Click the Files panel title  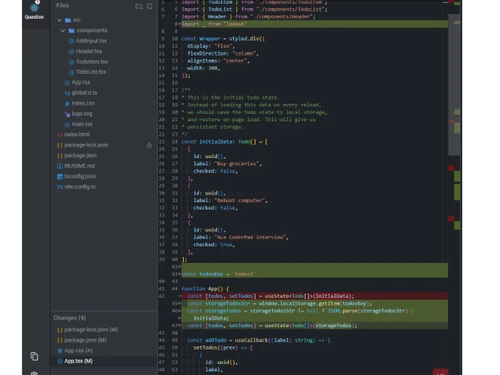62,6
